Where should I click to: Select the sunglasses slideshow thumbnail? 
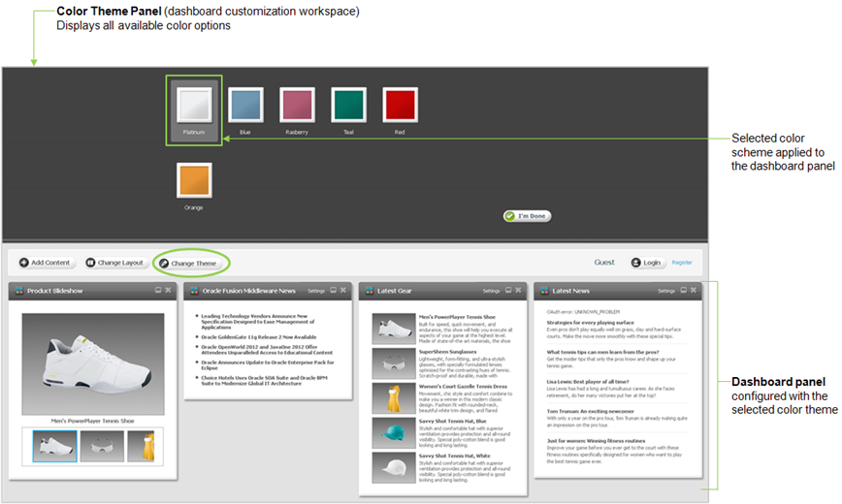point(102,446)
